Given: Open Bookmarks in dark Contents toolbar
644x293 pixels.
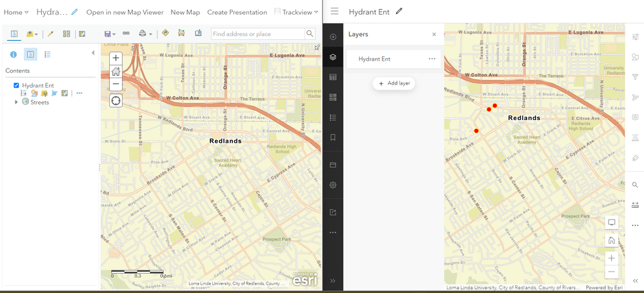Looking at the screenshot, I should click(x=333, y=137).
